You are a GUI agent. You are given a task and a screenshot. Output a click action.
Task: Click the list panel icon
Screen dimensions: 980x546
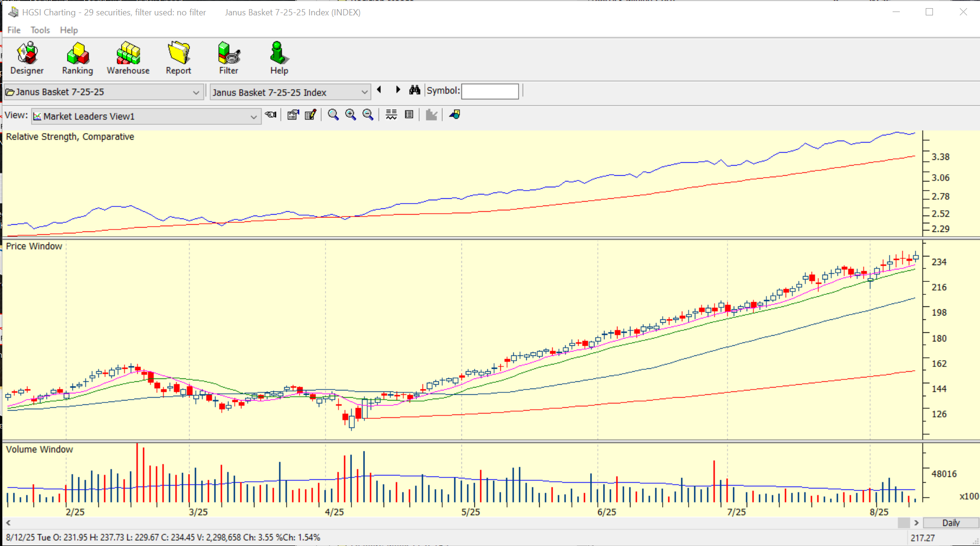pos(409,115)
